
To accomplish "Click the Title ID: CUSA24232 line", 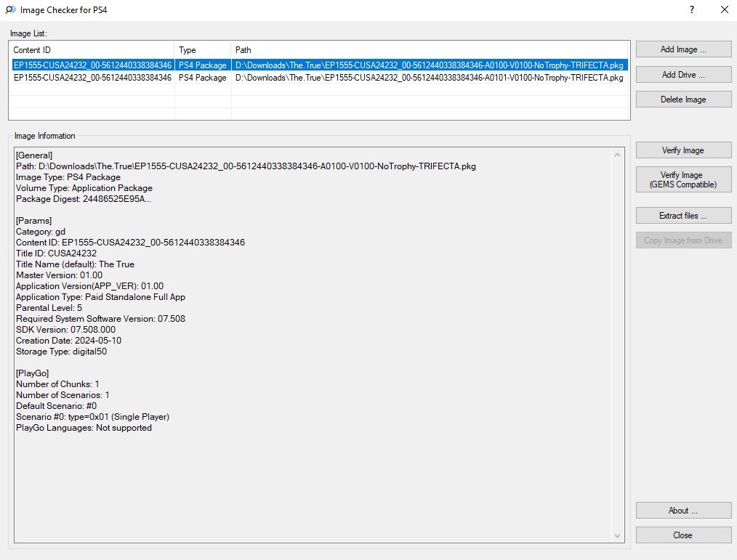I will click(x=57, y=253).
